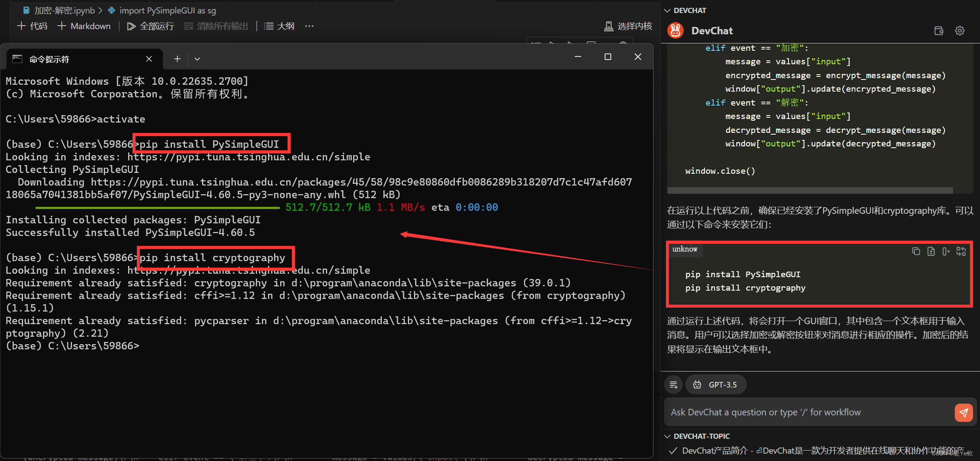Select kernel via 选择内核
Image resolution: width=980 pixels, height=461 pixels.
click(x=628, y=26)
